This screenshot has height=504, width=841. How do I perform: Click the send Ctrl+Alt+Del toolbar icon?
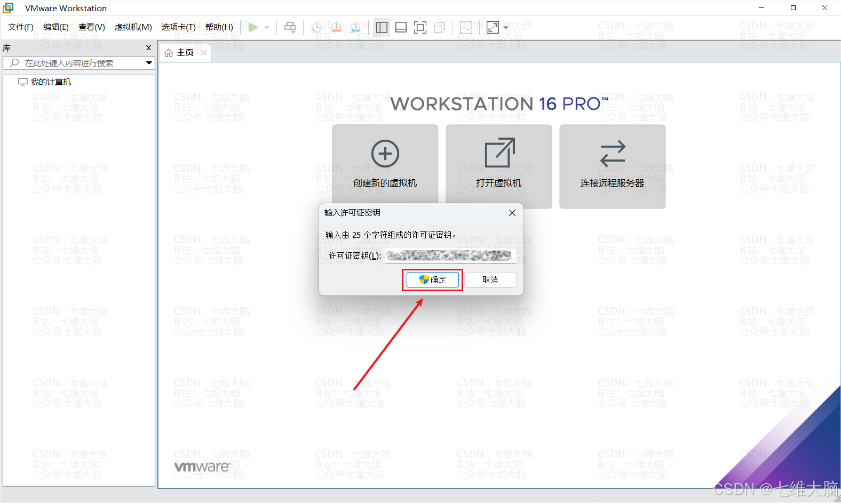pyautogui.click(x=290, y=27)
